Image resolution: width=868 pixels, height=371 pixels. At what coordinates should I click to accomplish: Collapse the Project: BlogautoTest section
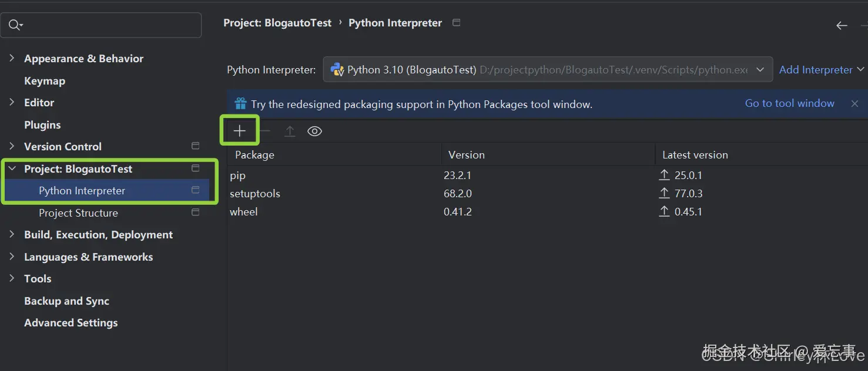(x=12, y=168)
